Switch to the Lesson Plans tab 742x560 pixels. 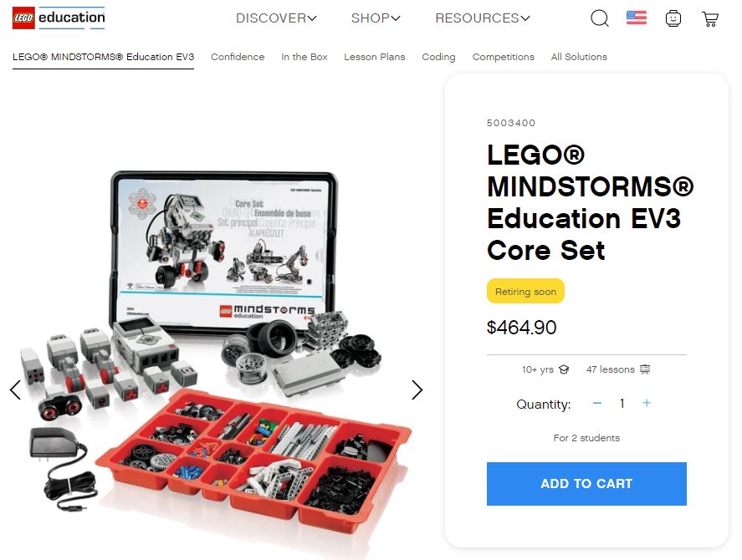click(x=374, y=57)
